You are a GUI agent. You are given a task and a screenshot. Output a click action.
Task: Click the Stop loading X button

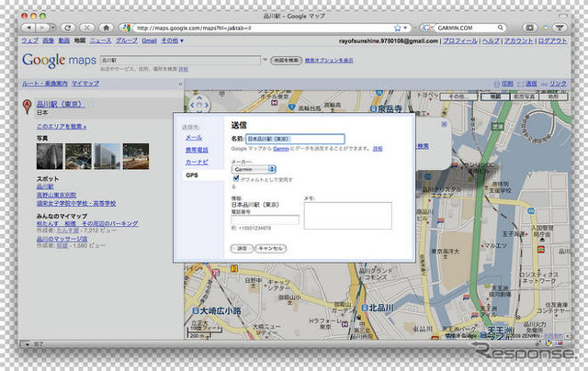point(87,28)
